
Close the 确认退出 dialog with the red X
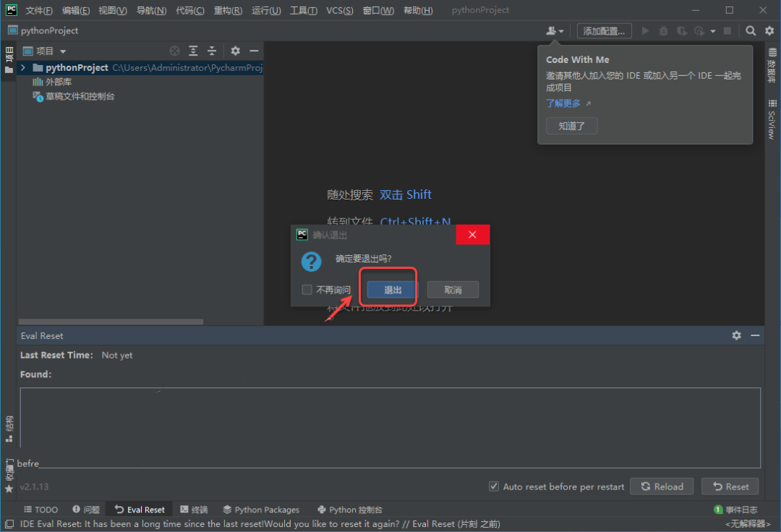472,234
